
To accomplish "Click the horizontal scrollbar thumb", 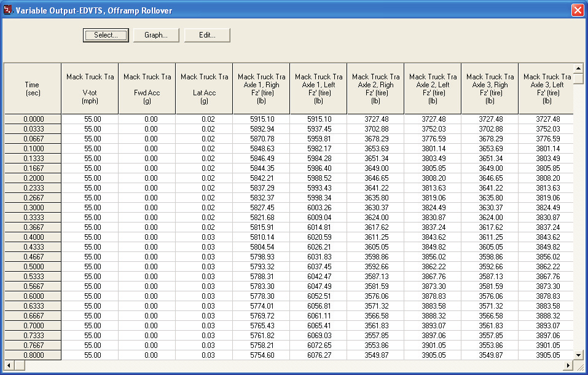I will [20, 365].
